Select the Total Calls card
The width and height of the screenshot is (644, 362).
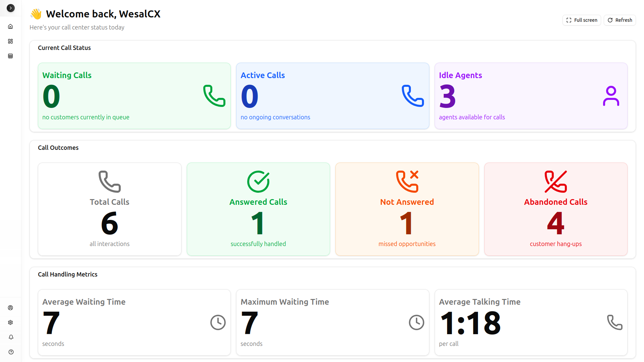click(x=109, y=209)
